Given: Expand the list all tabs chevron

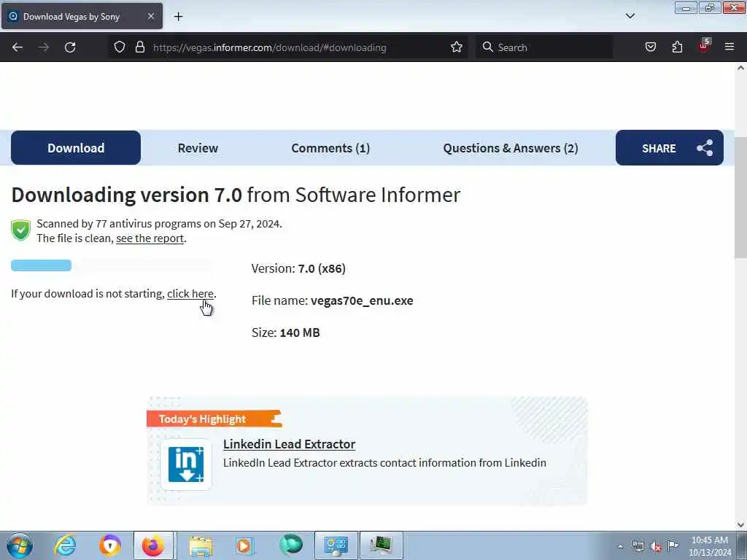Looking at the screenshot, I should [x=630, y=16].
